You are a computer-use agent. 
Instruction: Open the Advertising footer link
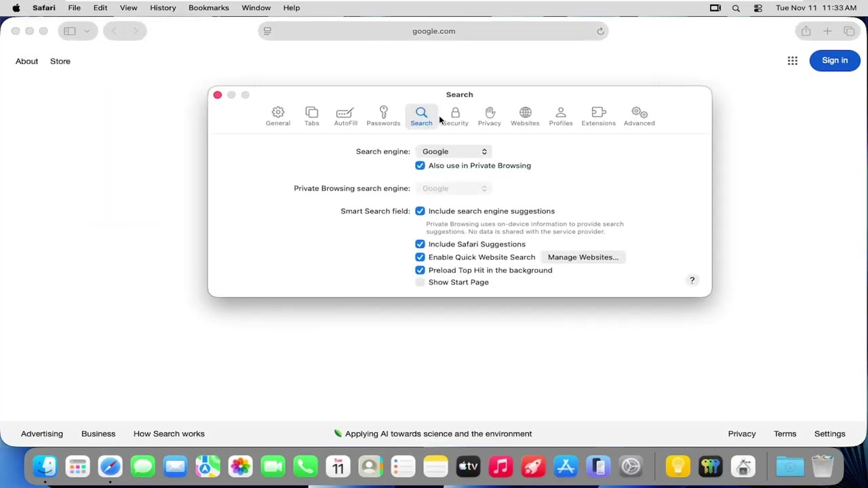(x=42, y=434)
